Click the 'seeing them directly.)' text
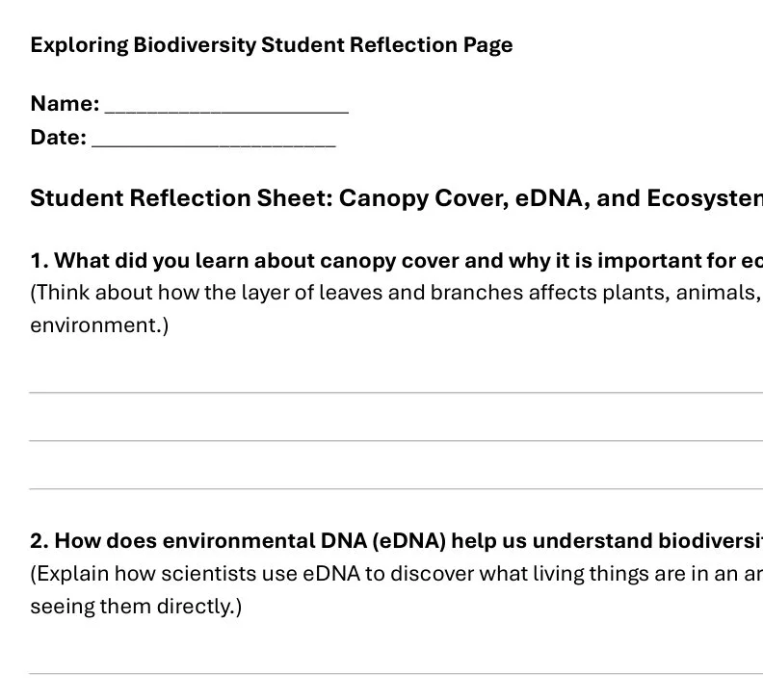The height and width of the screenshot is (700, 763). [x=136, y=607]
